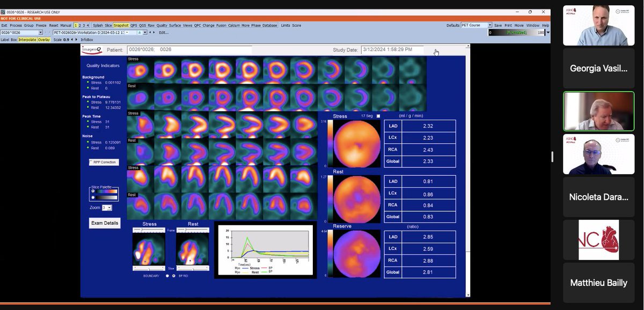Launch the Fusion tool

tap(221, 25)
